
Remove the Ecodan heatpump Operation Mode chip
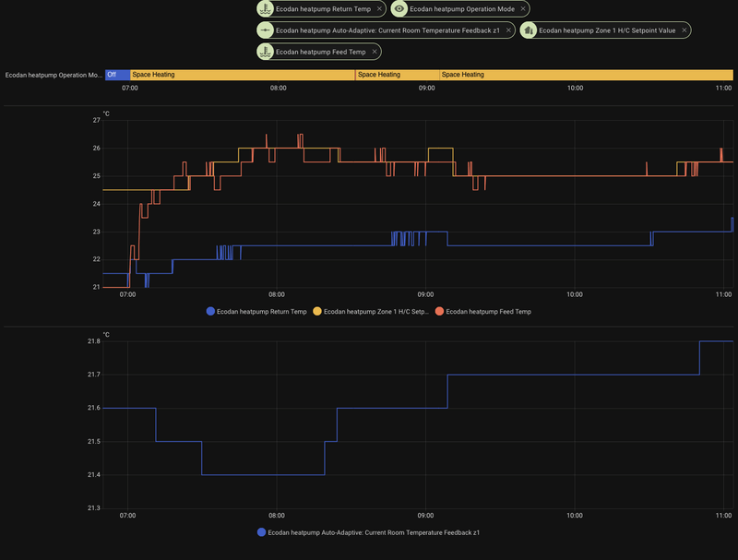tap(523, 9)
